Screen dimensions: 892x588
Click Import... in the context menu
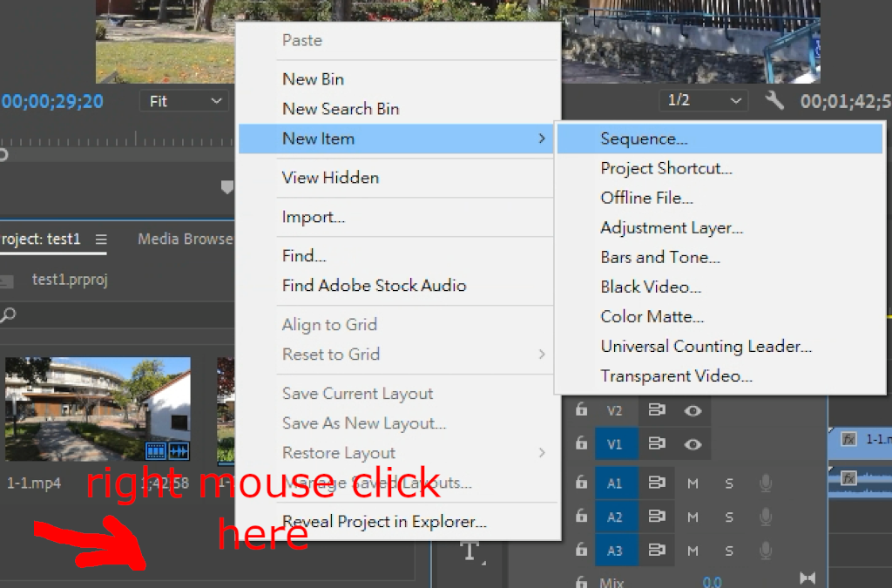point(313,217)
